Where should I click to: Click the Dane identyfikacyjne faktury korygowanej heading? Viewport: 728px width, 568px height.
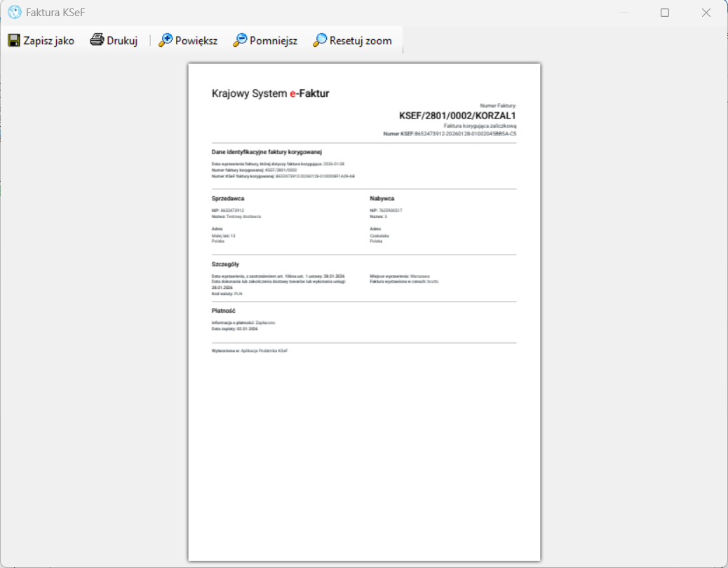coord(267,151)
